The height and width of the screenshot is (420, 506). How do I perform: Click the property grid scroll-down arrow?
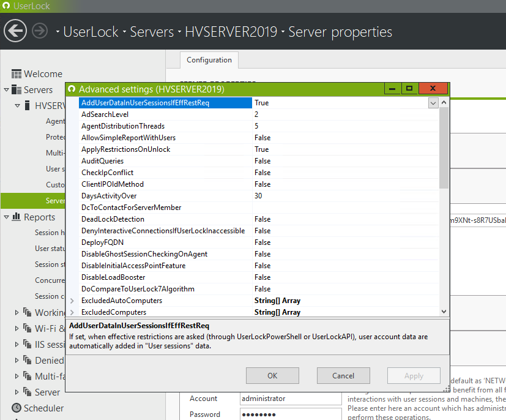coord(444,312)
